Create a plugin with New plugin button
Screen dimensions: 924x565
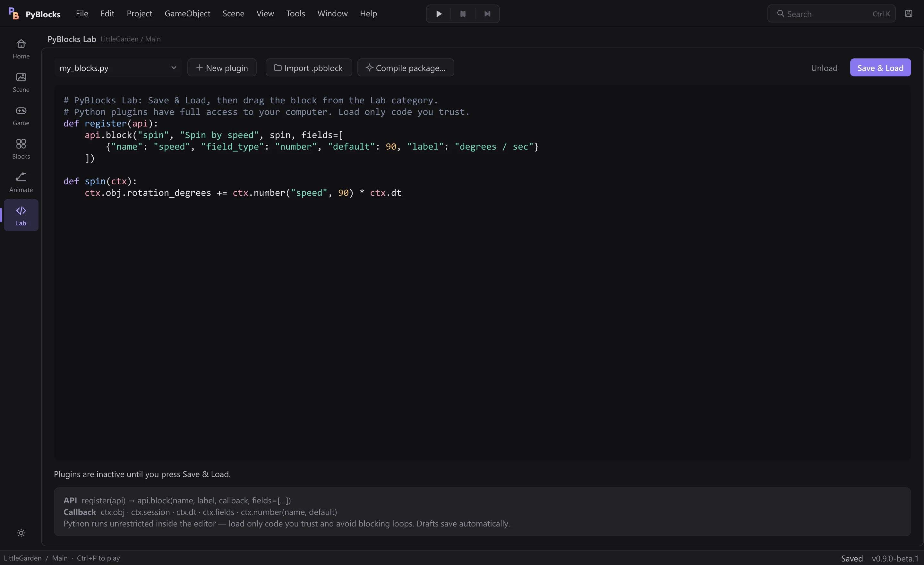click(222, 67)
